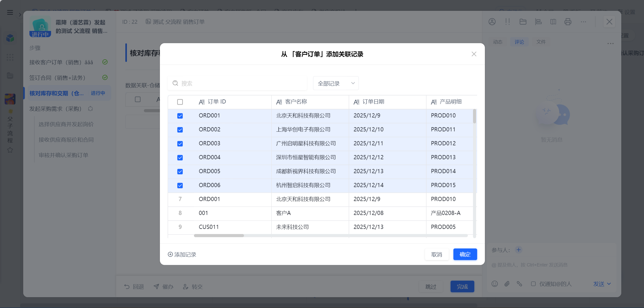Switch to the 文件 tab
This screenshot has width=644, height=308.
(x=541, y=42)
